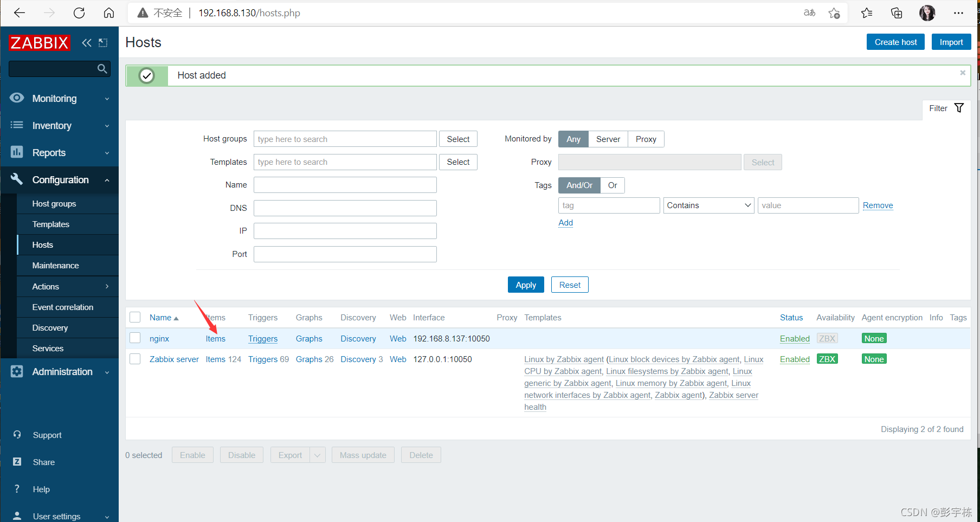Tick the select-all hosts checkbox
The image size is (980, 522).
[x=135, y=317]
